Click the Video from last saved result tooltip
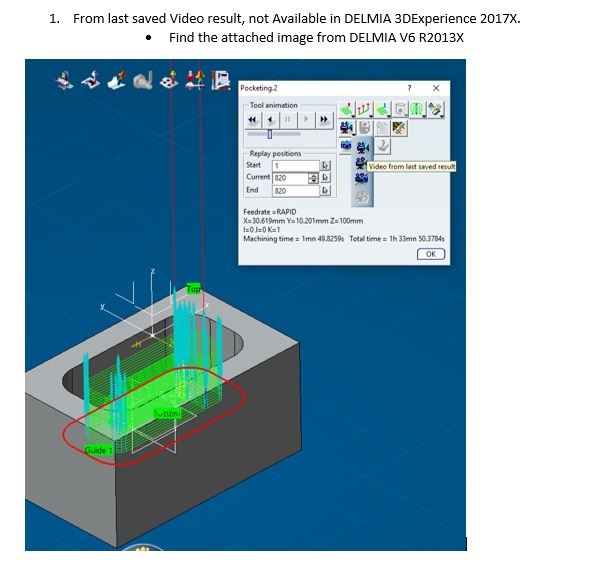 (x=412, y=167)
